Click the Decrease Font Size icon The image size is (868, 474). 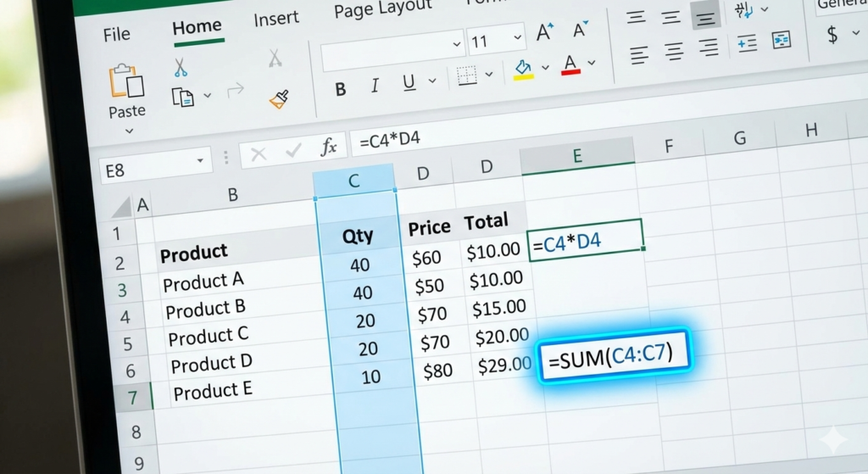tap(581, 31)
